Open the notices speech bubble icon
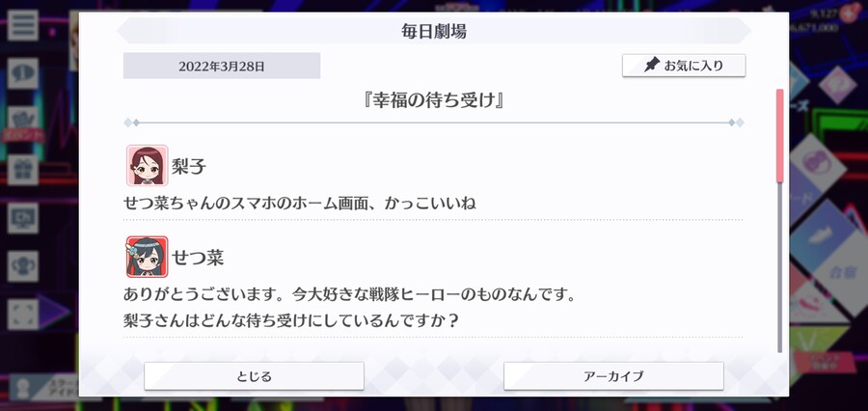 point(23,73)
